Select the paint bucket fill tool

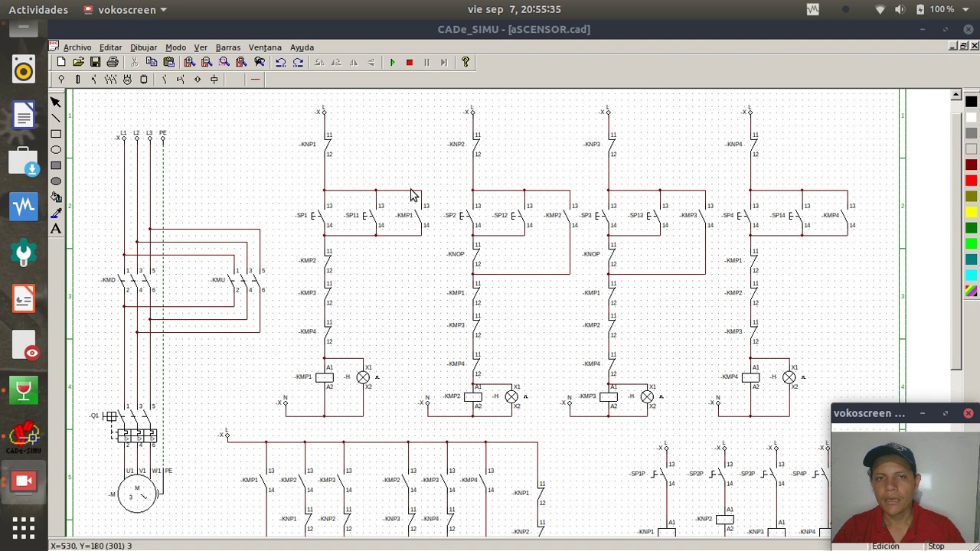[x=56, y=197]
